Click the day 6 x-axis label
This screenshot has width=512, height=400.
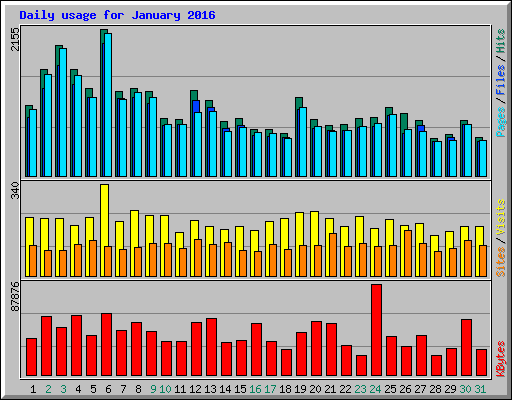108,389
